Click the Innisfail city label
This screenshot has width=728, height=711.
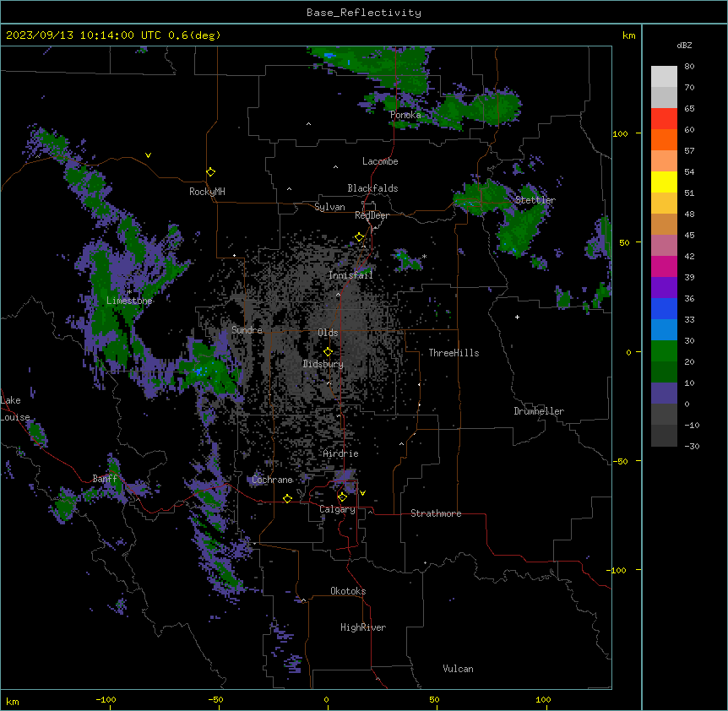coord(350,275)
